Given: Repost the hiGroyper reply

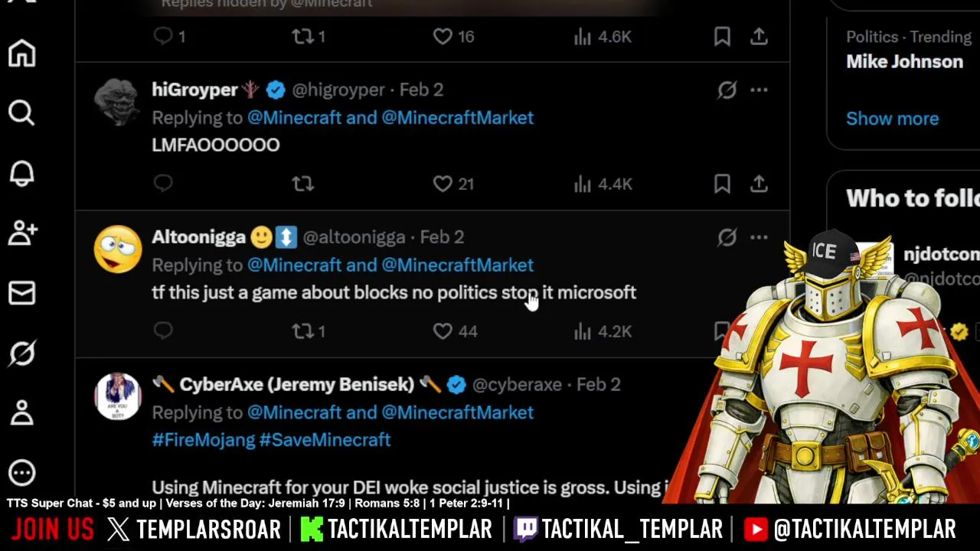Looking at the screenshot, I should (303, 184).
